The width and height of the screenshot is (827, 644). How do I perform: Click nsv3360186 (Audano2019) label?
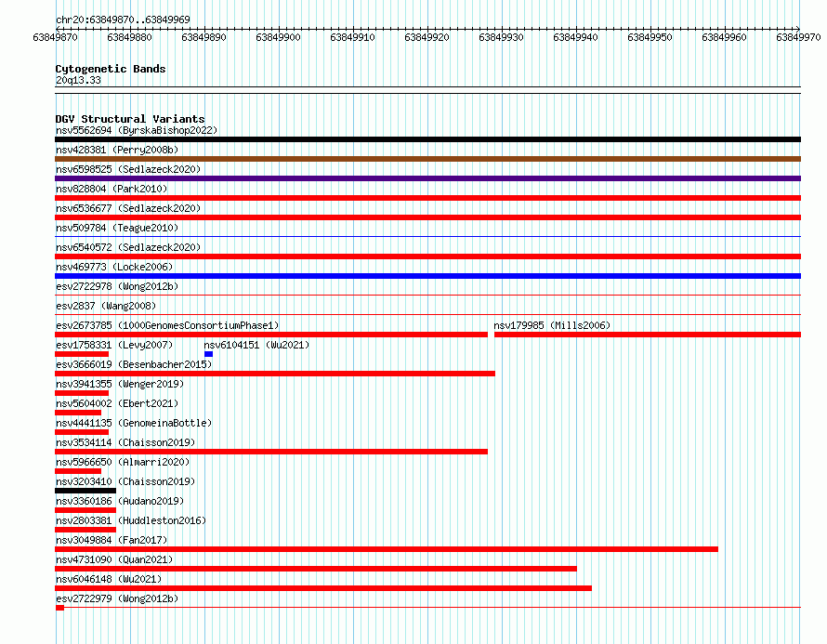(120, 501)
